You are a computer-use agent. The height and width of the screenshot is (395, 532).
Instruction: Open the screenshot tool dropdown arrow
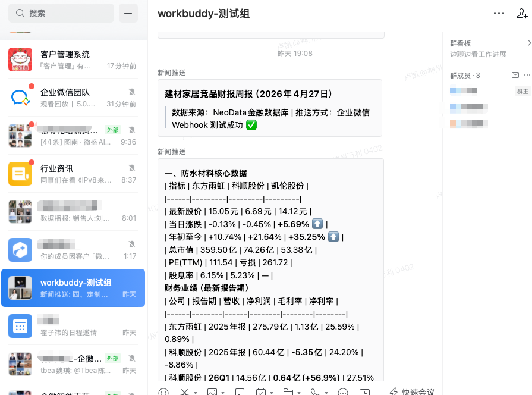(196, 393)
